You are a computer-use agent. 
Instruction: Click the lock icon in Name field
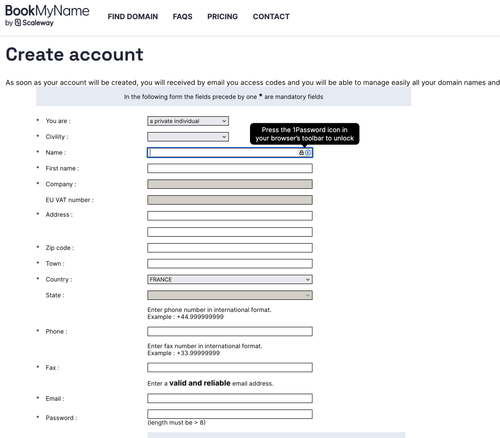[x=301, y=153]
